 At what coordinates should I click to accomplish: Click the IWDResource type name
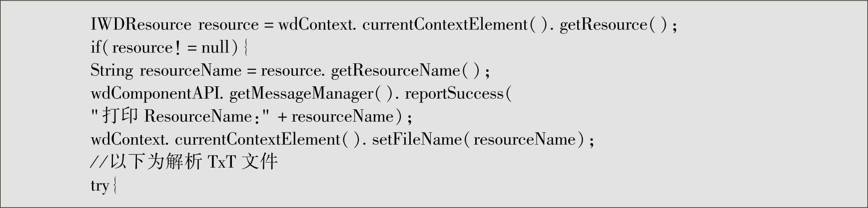(x=140, y=24)
